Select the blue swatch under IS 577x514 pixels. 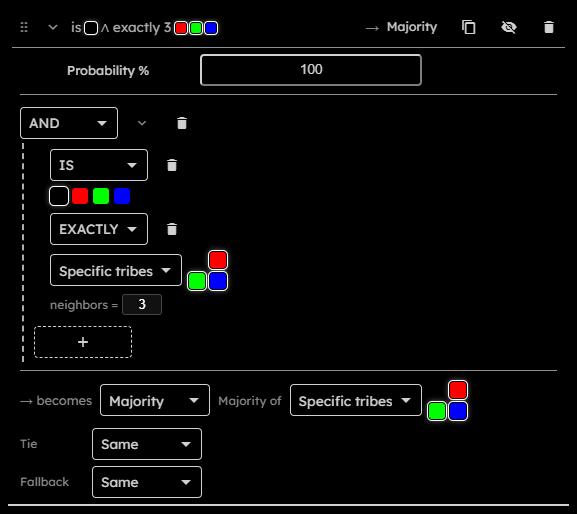tap(122, 196)
